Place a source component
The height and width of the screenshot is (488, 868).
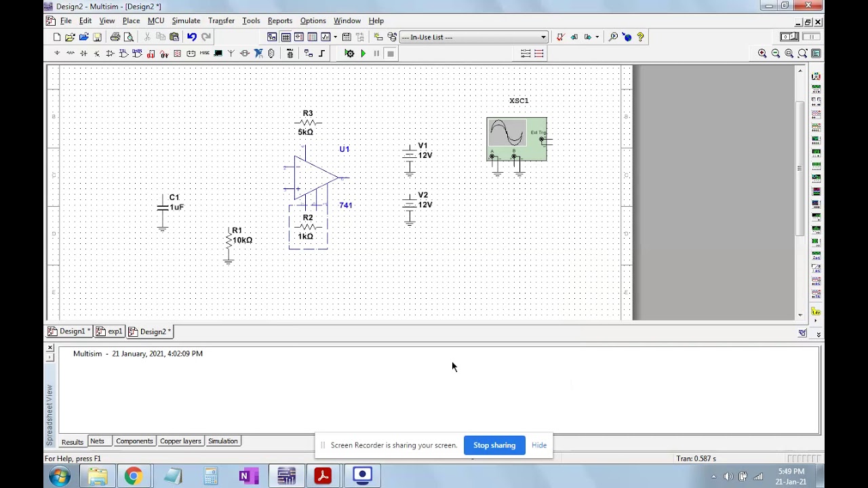click(57, 54)
